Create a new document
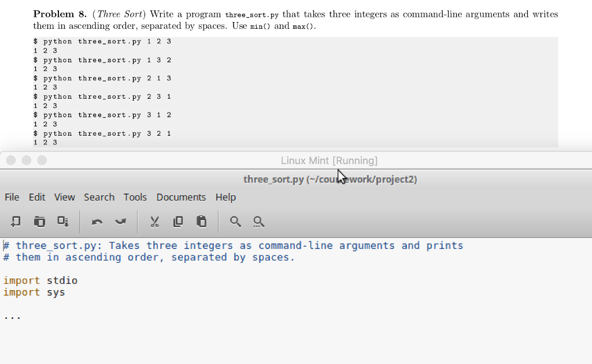Screen dimensions: 592x364 point(14,221)
